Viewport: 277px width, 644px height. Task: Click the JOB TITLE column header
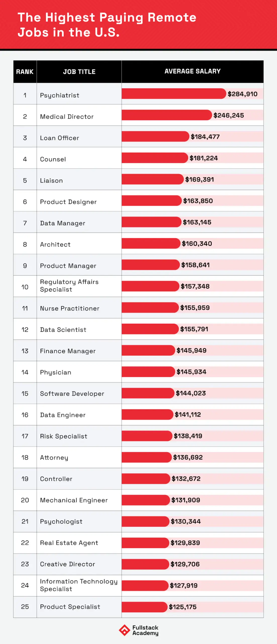point(79,72)
